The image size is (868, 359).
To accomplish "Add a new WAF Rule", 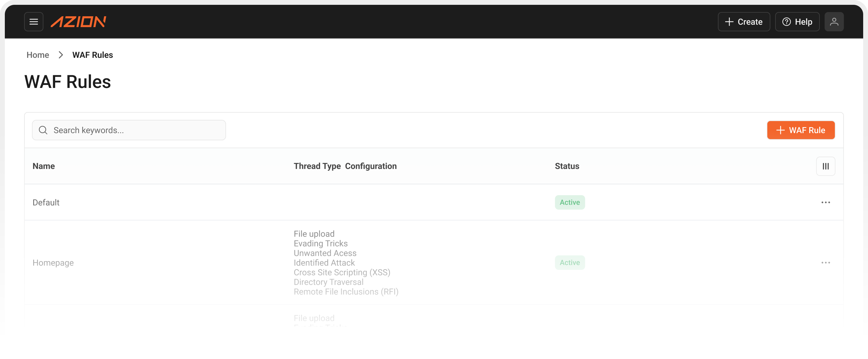I will (x=800, y=130).
